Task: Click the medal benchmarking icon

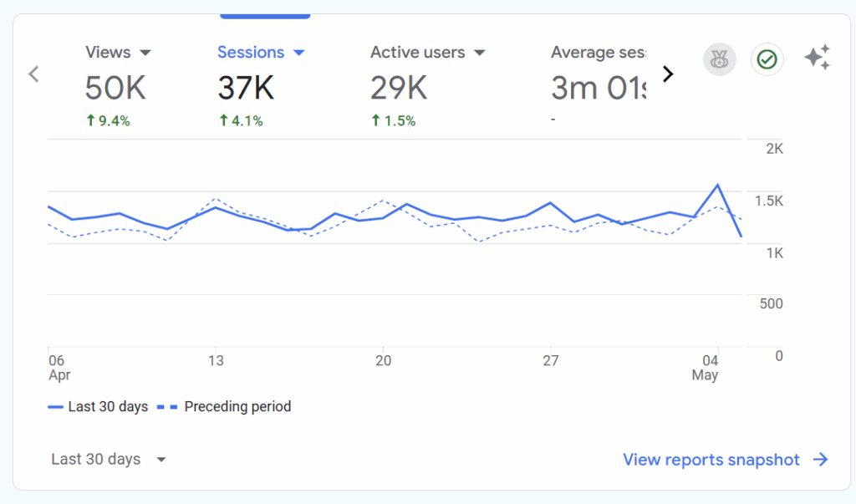Action: point(719,60)
